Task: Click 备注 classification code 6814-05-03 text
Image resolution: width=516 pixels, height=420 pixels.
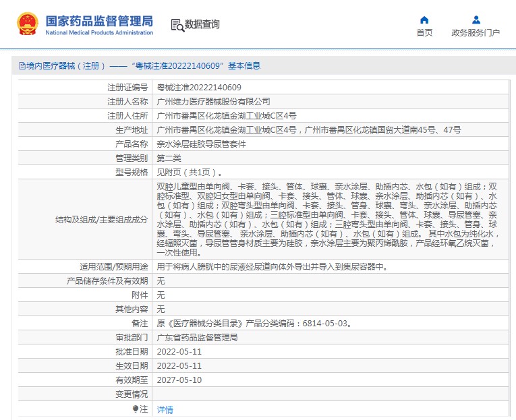Action: pos(254,324)
